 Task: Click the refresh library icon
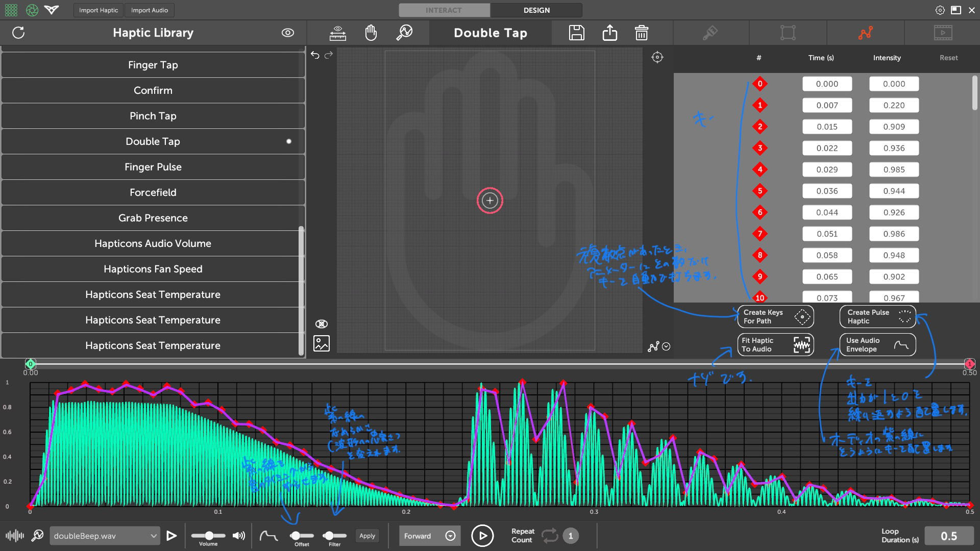click(x=18, y=33)
